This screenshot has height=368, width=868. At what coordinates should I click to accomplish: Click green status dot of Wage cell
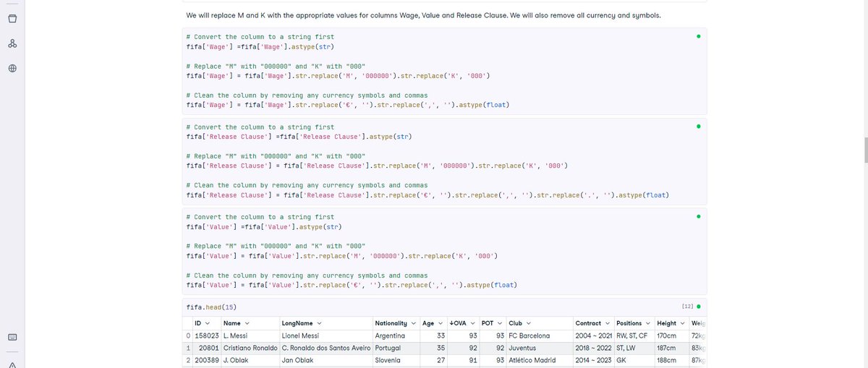(698, 35)
